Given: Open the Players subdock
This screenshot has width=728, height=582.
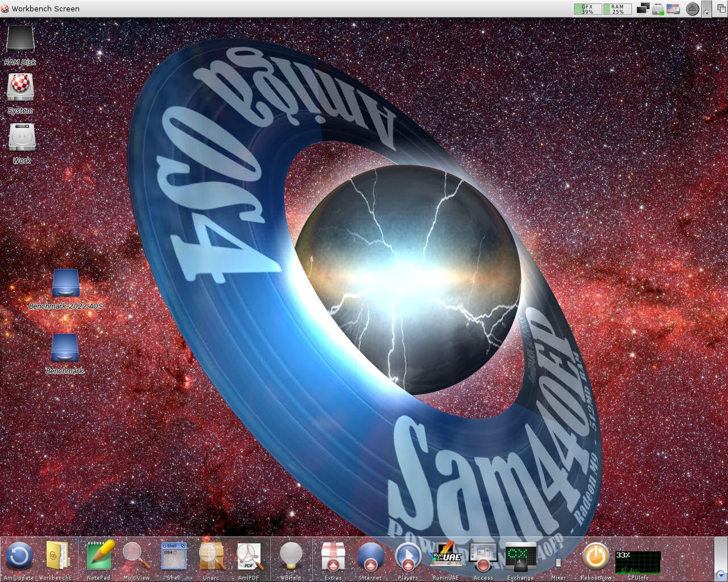Looking at the screenshot, I should [408, 556].
